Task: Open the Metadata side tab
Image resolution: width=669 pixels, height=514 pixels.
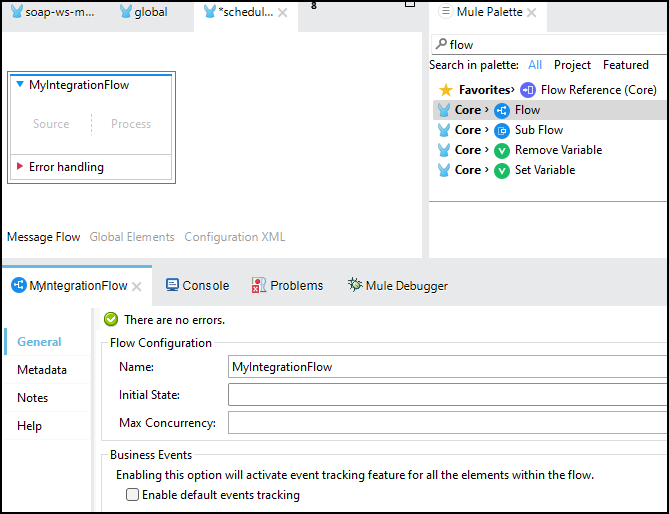Action: (42, 370)
